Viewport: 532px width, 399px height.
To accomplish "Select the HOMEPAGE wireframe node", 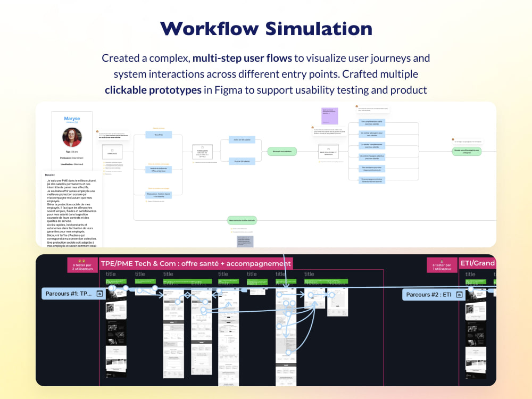I will pyautogui.click(x=112, y=152).
